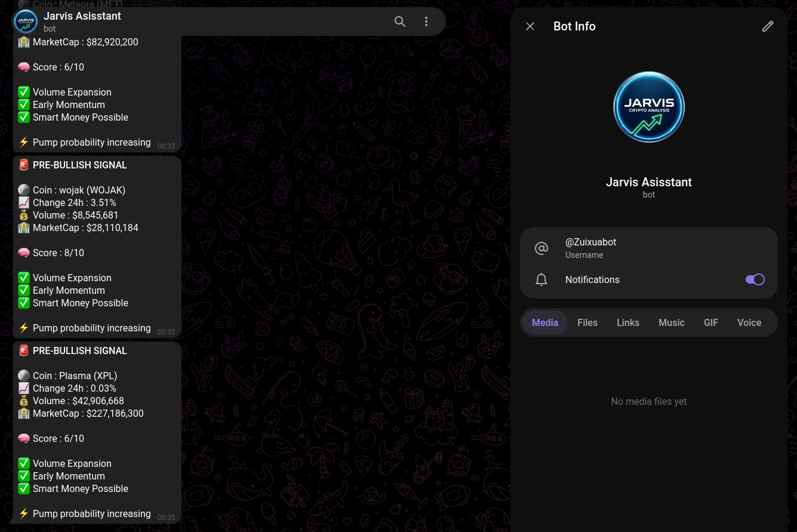The height and width of the screenshot is (532, 797).
Task: Click the wojak (WOJAK) coin line
Action: click(x=79, y=190)
